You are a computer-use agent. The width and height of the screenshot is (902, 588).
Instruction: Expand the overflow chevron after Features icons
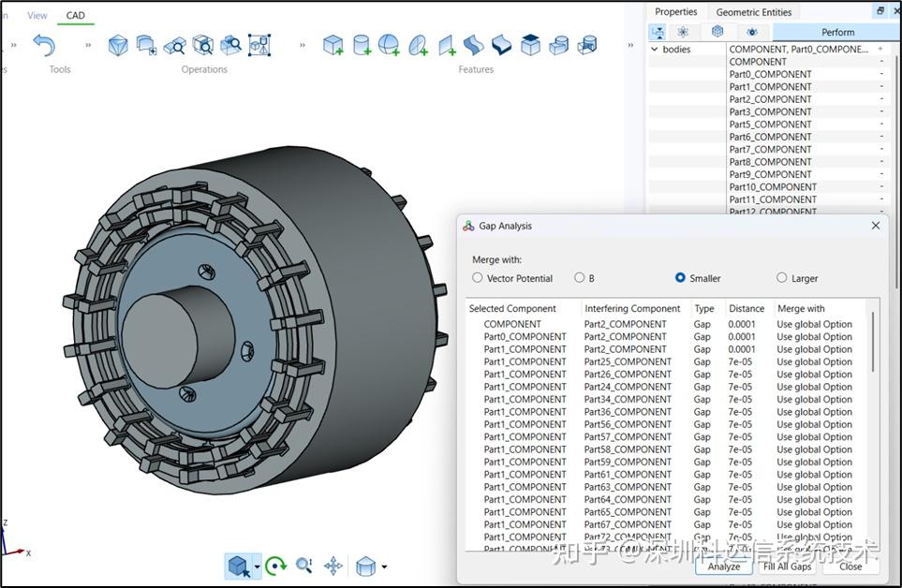(630, 45)
